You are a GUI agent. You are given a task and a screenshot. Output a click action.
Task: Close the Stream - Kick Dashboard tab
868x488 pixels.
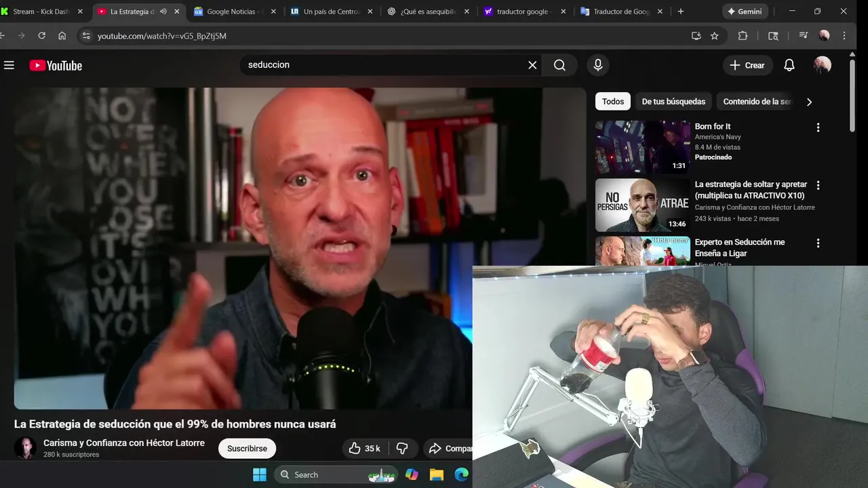[x=80, y=12]
